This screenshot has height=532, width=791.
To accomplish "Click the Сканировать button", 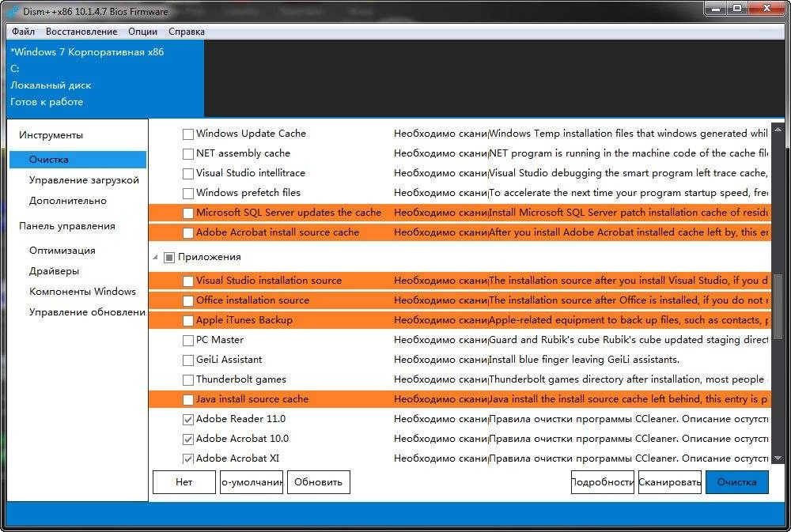I will [669, 482].
